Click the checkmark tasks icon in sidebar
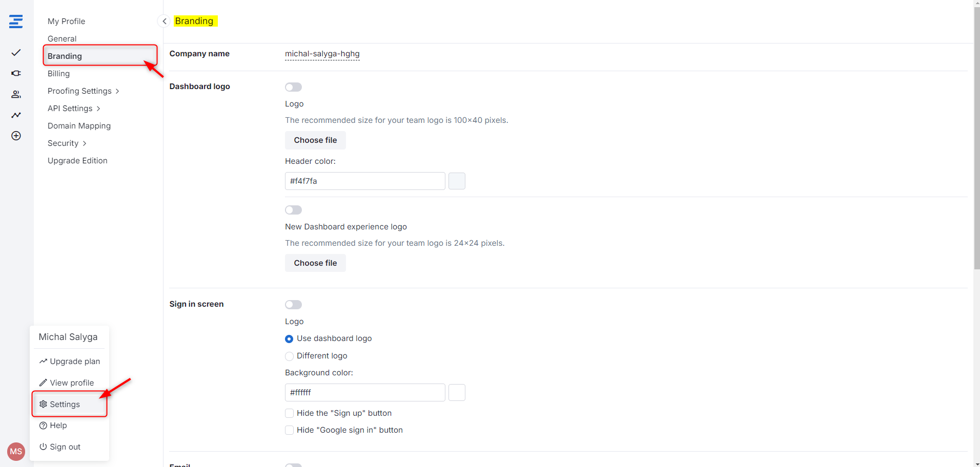Screen dimensions: 980x467 (x=16, y=53)
